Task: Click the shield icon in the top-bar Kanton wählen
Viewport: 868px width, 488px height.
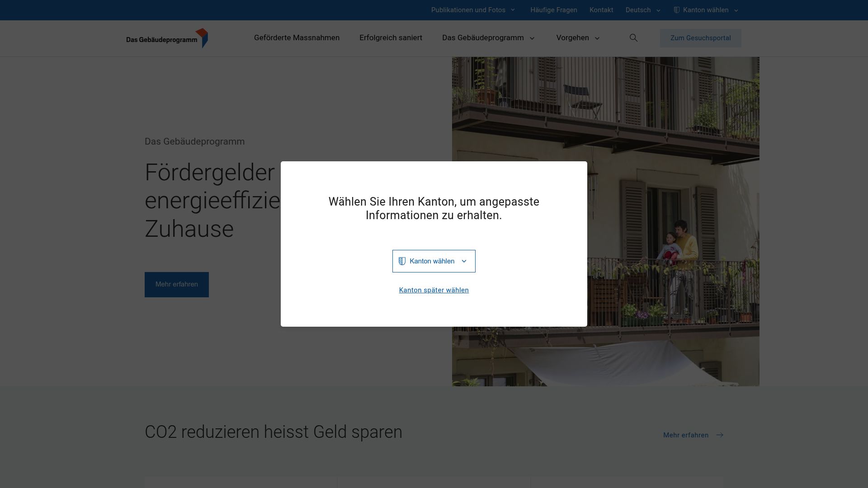Action: click(x=676, y=10)
